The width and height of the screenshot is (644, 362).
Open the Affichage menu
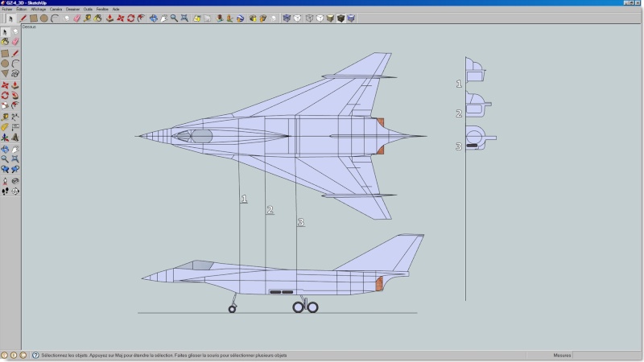[39, 9]
